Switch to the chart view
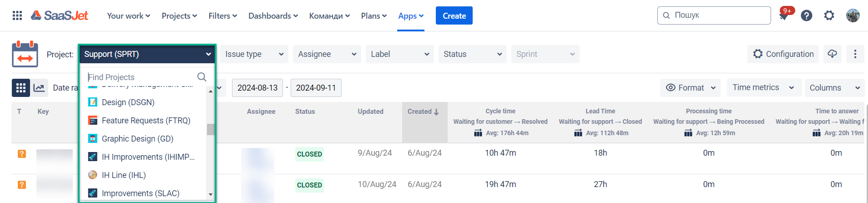 coord(40,88)
